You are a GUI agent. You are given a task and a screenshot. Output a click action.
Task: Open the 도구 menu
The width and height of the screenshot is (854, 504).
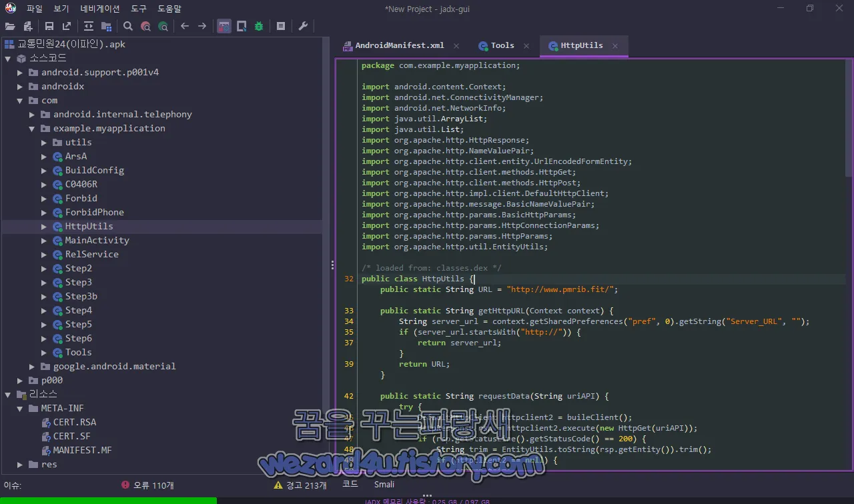click(139, 9)
